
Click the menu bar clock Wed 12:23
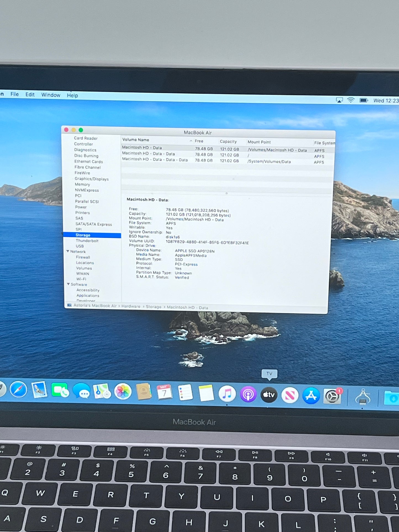386,100
